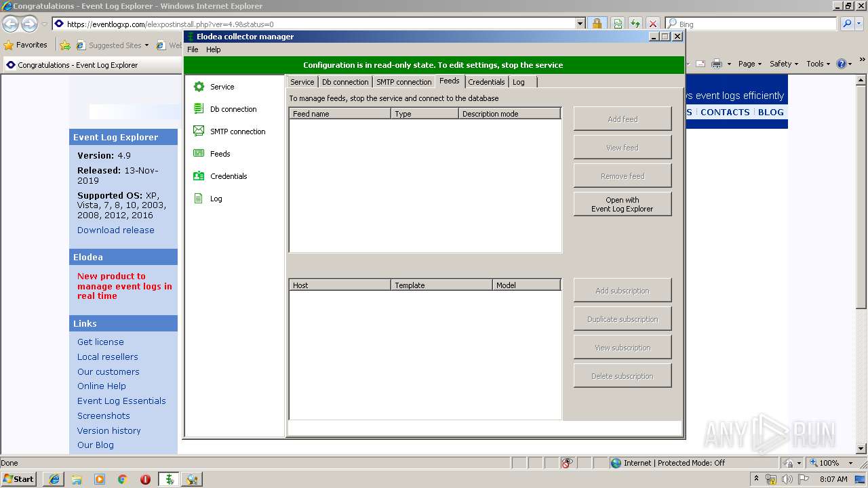Click the IE back navigation button
Viewport: 868px width, 488px height.
10,24
